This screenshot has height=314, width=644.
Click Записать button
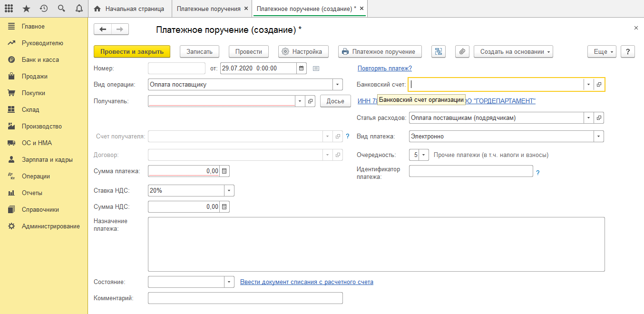tap(199, 51)
